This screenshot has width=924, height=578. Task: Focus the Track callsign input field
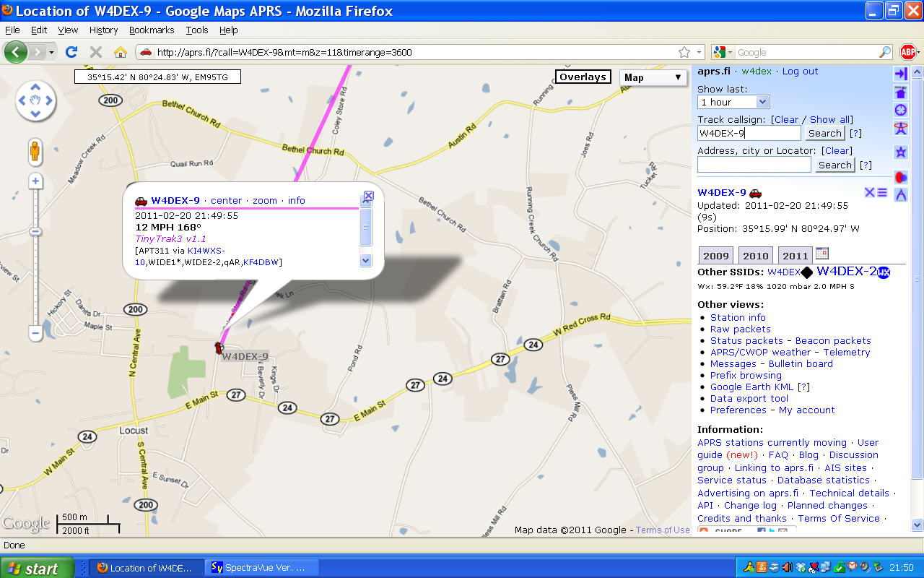[749, 133]
